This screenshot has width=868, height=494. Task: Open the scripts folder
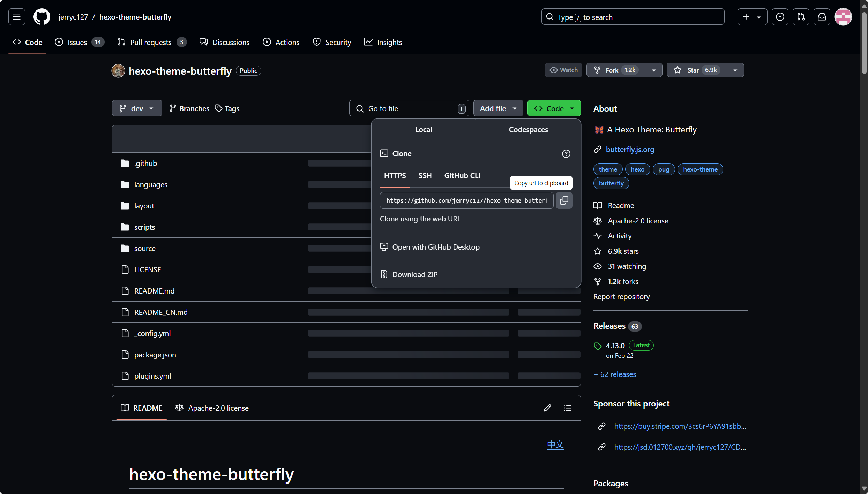144,227
